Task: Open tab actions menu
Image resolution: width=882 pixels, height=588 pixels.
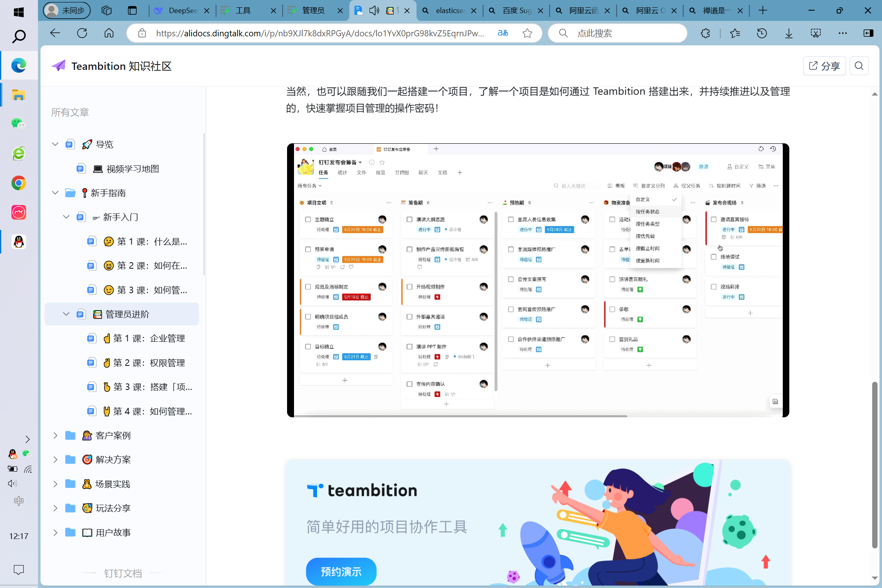Action: point(132,11)
